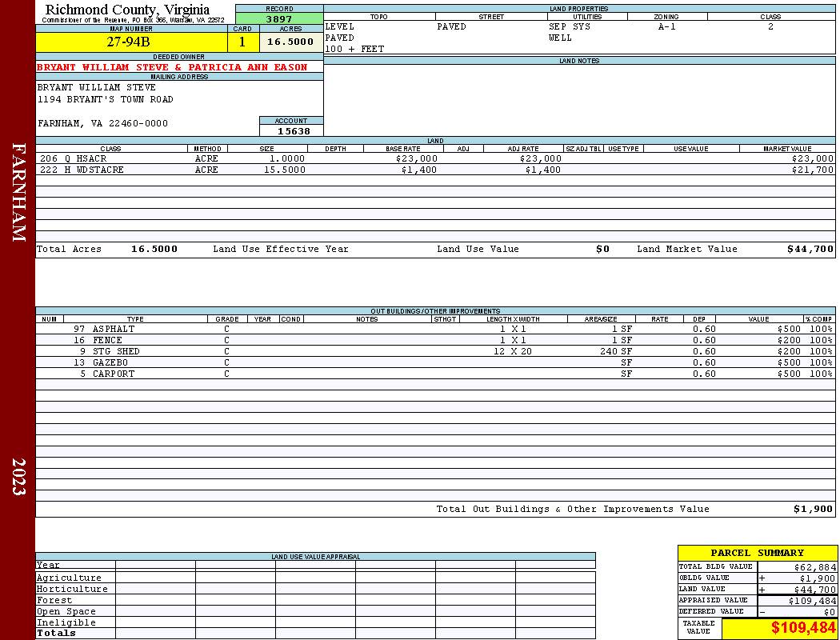Select land row 206 Q HSACR
840x640 pixels.
click(x=435, y=158)
